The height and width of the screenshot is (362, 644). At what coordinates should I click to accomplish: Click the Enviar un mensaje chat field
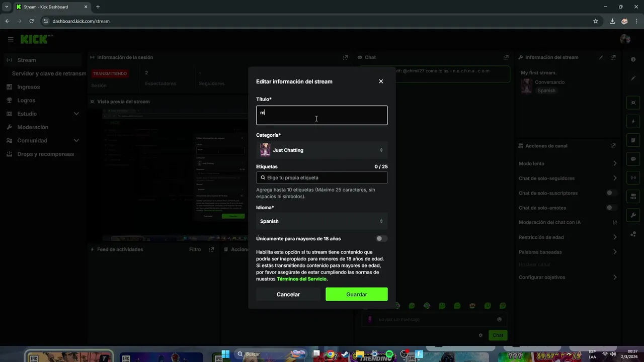pyautogui.click(x=434, y=319)
